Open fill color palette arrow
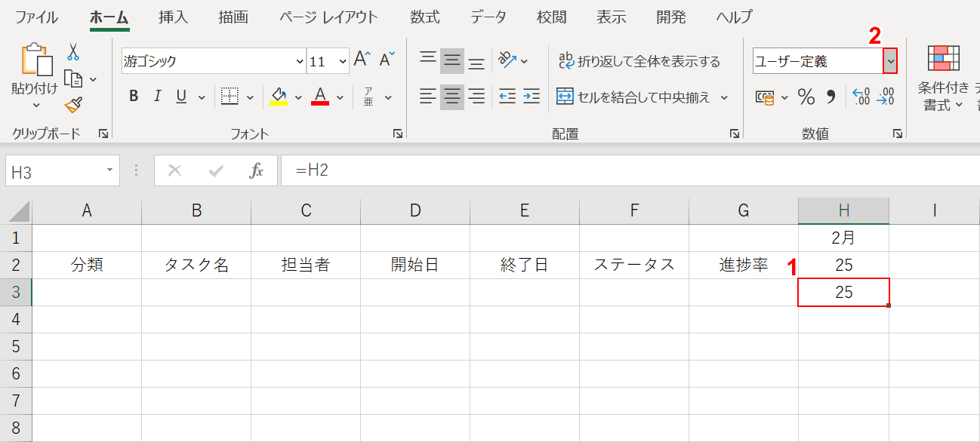 [298, 97]
